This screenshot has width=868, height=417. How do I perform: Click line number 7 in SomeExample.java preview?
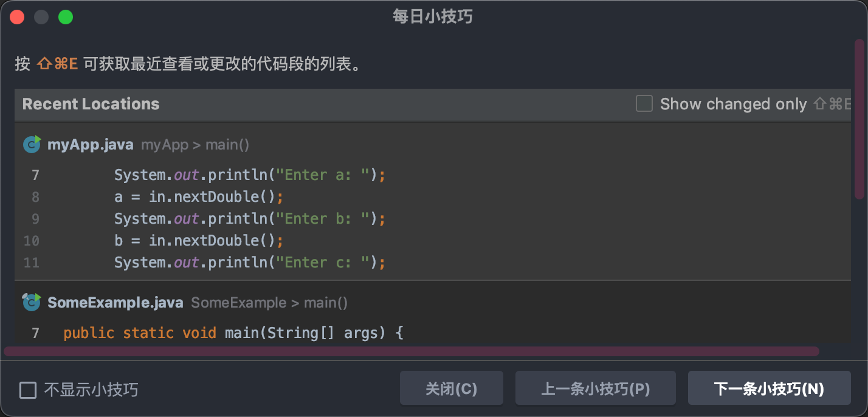tap(35, 333)
